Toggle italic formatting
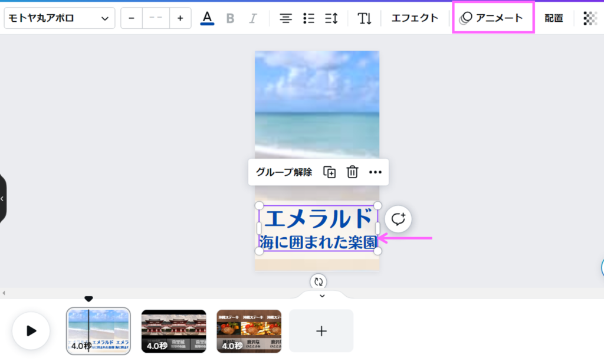This screenshot has height=364, width=604. pyautogui.click(x=253, y=18)
